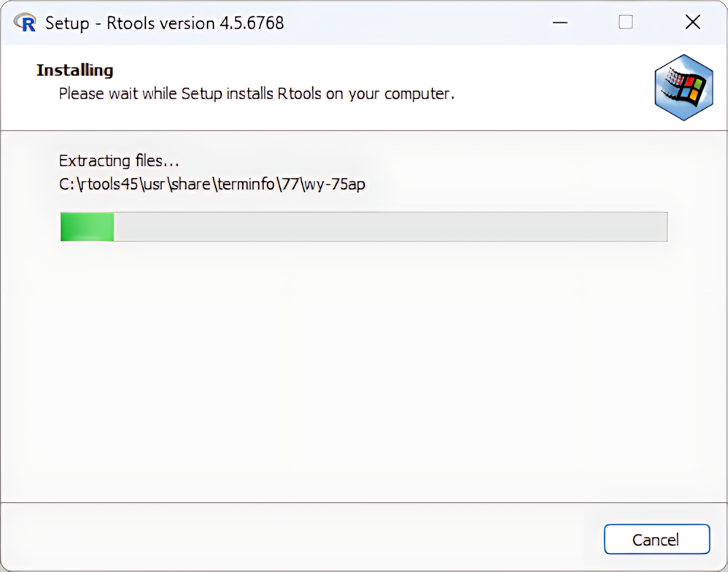
Task: Click the R logo in the title bar
Action: coord(24,23)
